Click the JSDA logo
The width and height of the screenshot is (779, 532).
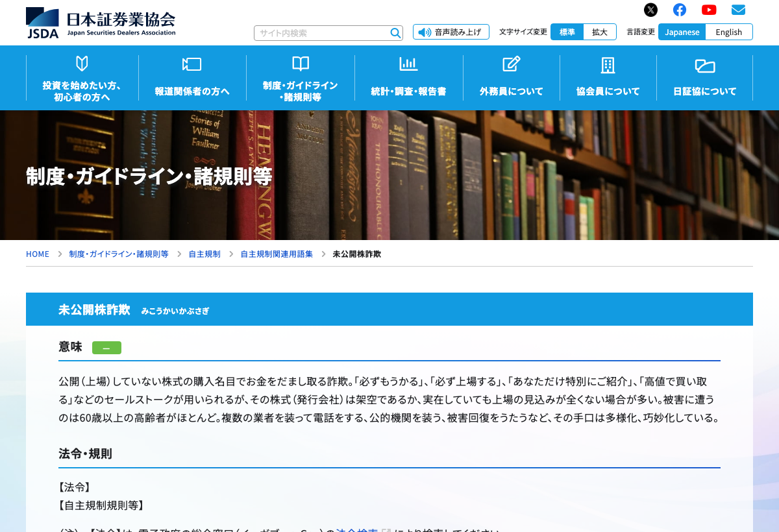tap(101, 23)
